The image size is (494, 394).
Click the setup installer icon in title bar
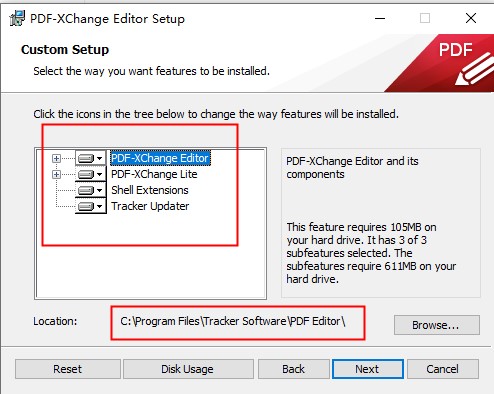click(17, 18)
